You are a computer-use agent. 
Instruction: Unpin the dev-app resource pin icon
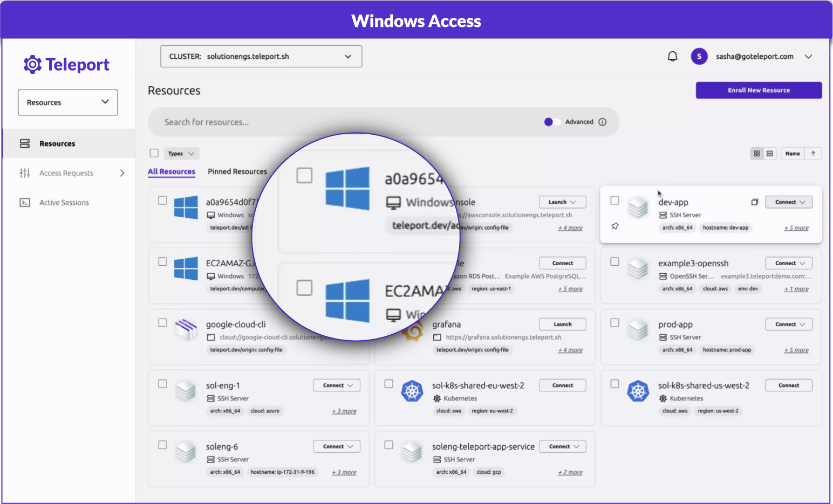[x=615, y=226]
